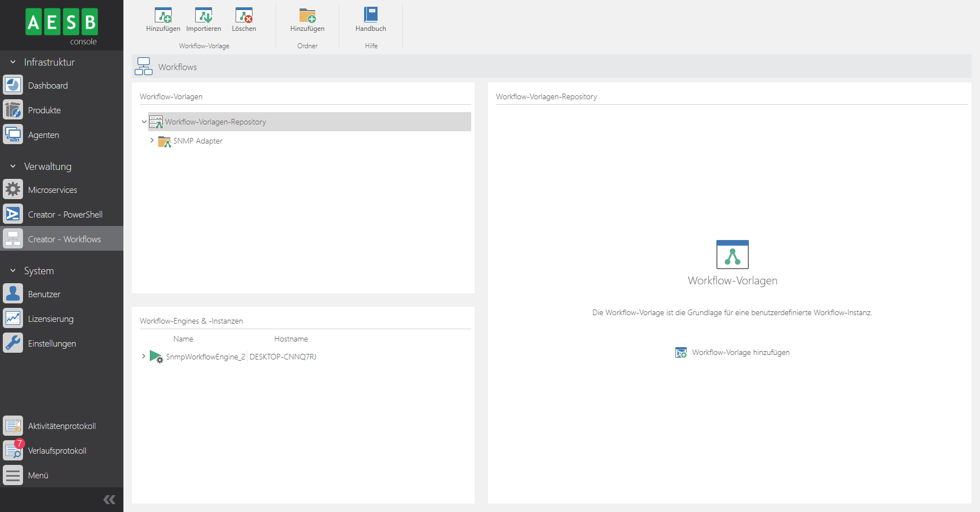Add workflow template using toolbar Hinzufügen
Screen dimensions: 980x512
163,16
